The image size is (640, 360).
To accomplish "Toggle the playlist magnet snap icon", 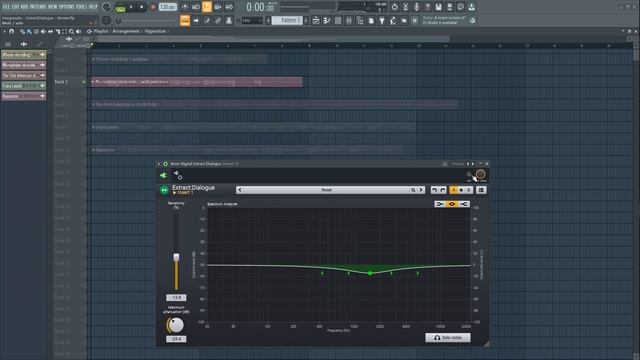I will click(12, 31).
